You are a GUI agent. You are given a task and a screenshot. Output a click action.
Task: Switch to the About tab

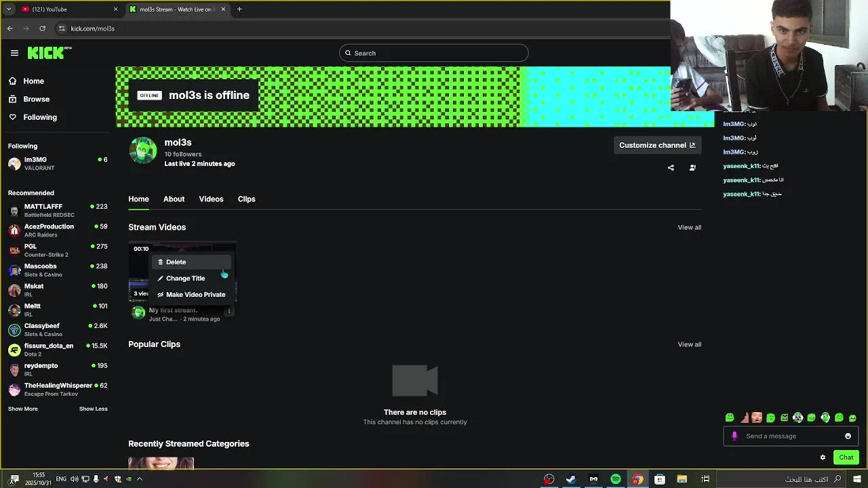(174, 199)
